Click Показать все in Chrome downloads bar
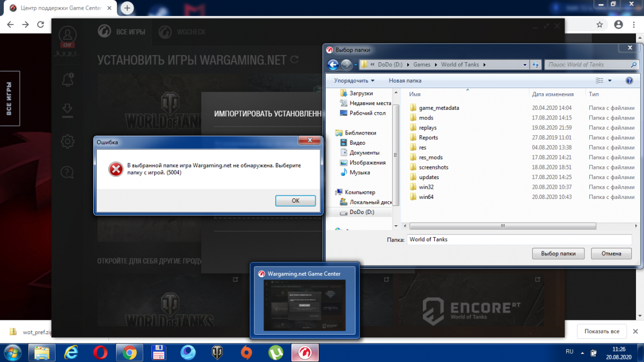The height and width of the screenshot is (362, 644). click(601, 331)
